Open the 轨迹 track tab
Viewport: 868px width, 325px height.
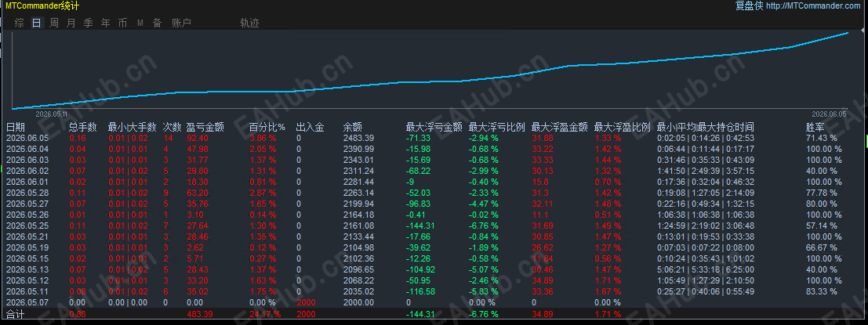tap(249, 23)
